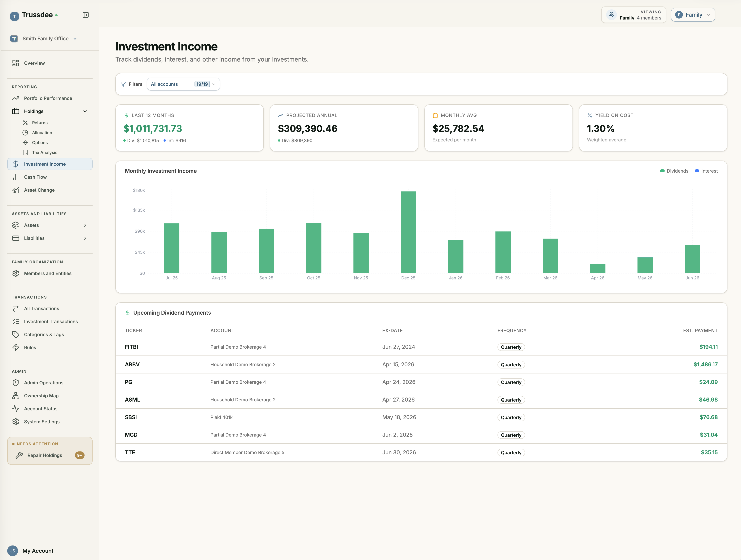
Task: Click the Jul 25 dividend bar
Action: coord(172,248)
